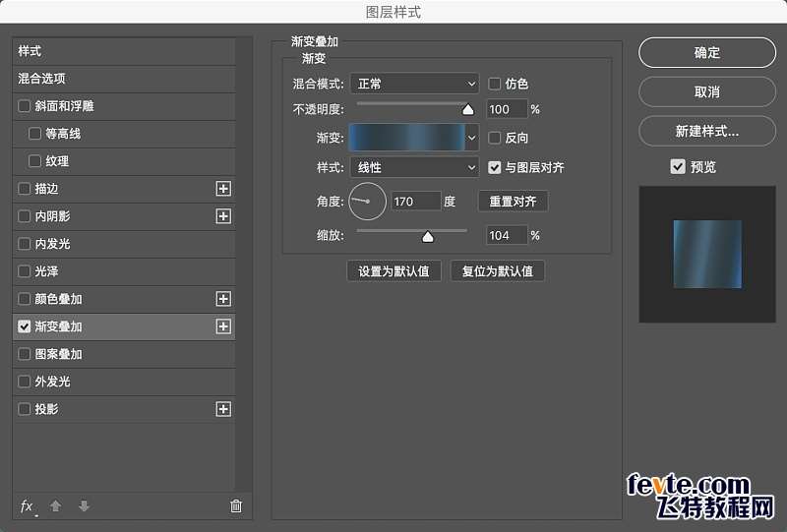Enable 等高线 checkbox

point(34,134)
